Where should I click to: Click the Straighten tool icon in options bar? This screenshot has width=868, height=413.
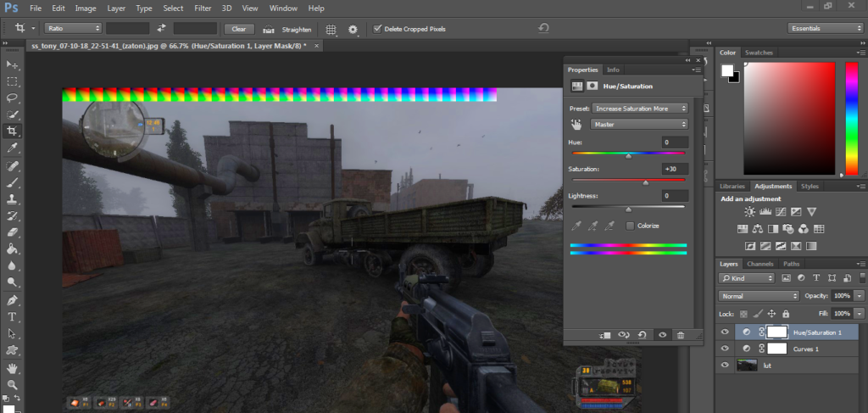tap(268, 29)
